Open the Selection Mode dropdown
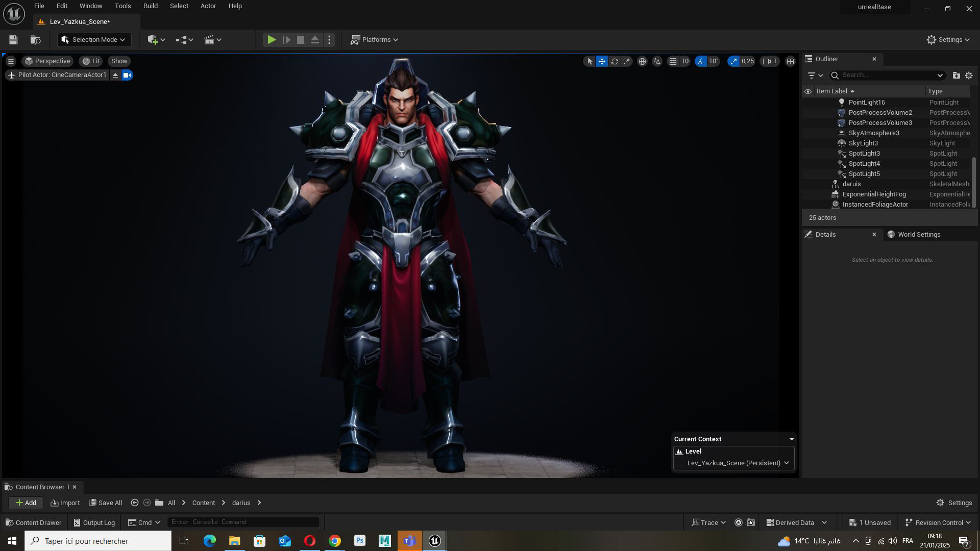 [x=94, y=40]
